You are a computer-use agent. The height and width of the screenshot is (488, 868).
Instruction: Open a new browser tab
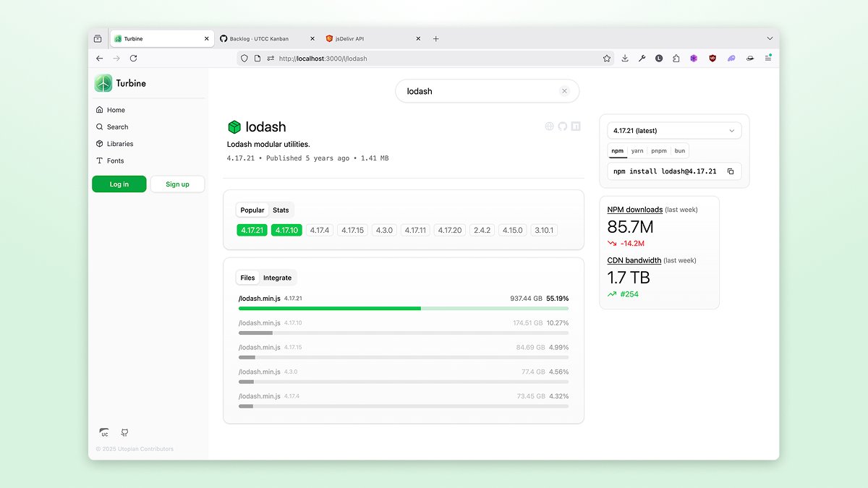[436, 39]
